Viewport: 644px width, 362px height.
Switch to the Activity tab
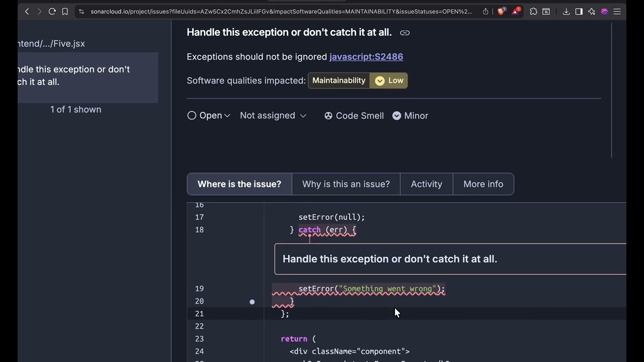click(x=427, y=184)
